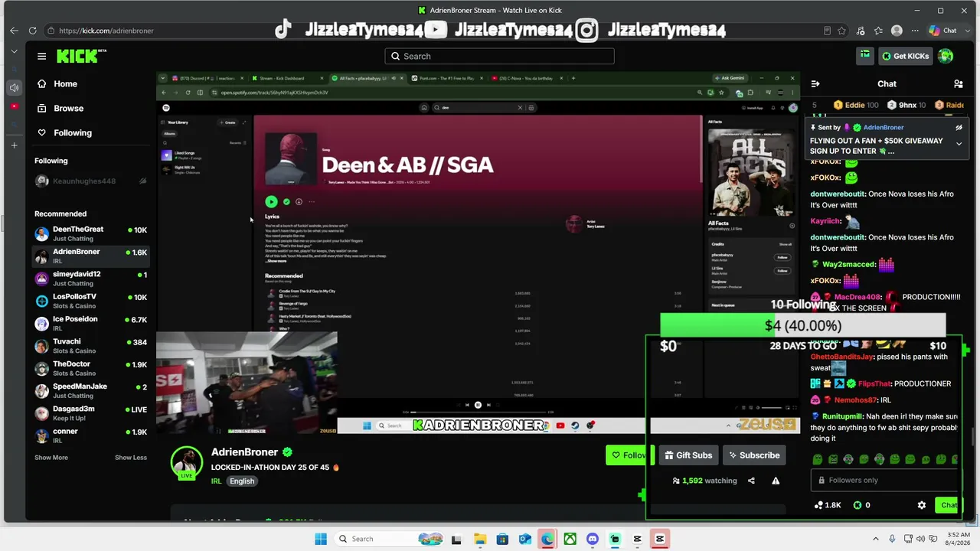Open Discord from the taskbar
The image size is (980, 551).
point(592,539)
